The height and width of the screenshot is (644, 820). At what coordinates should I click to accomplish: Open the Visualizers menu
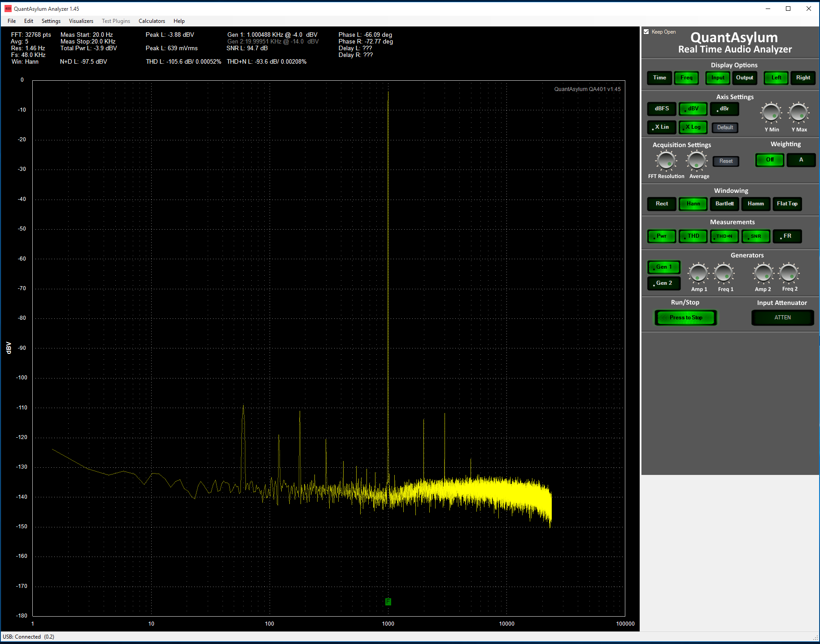81,21
